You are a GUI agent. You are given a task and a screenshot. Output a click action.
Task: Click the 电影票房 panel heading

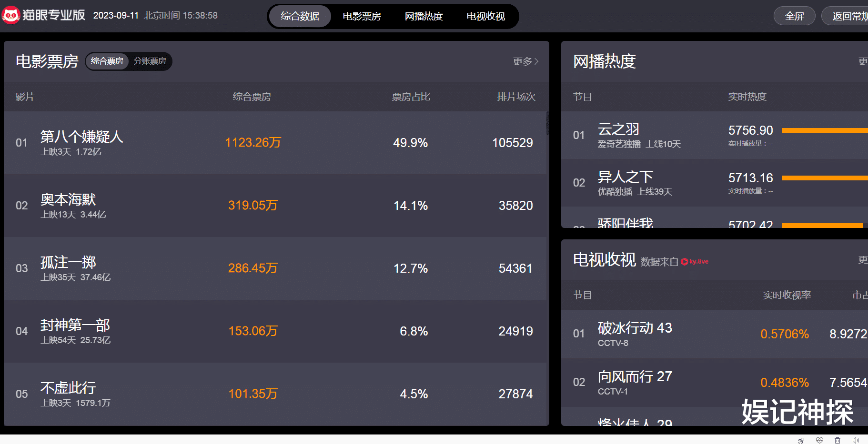[x=47, y=61]
